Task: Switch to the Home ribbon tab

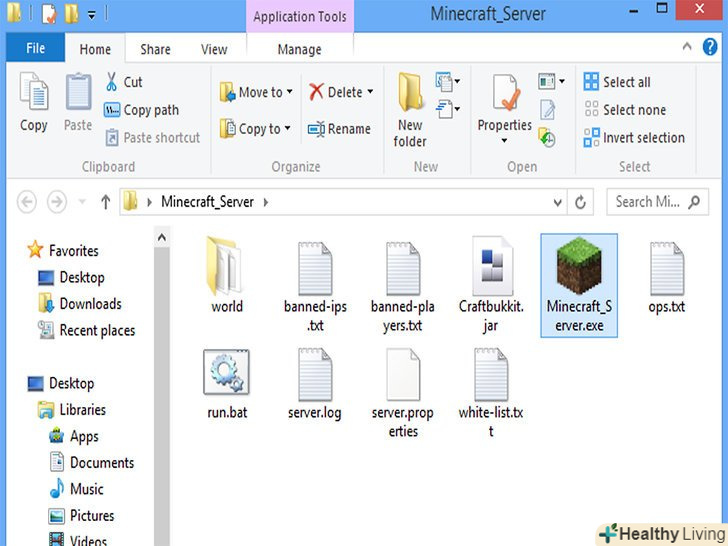Action: click(95, 49)
